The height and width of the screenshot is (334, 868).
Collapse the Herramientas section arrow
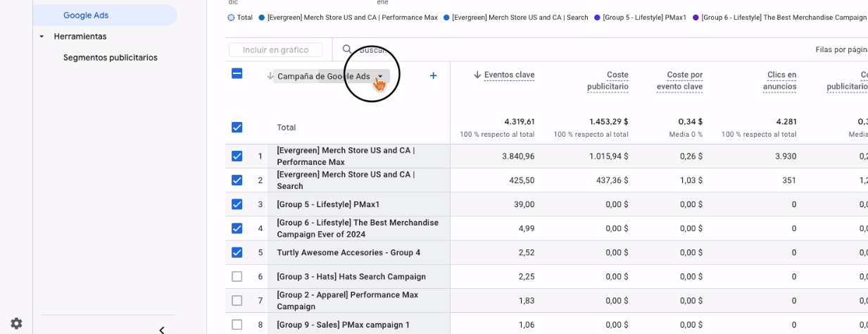42,36
